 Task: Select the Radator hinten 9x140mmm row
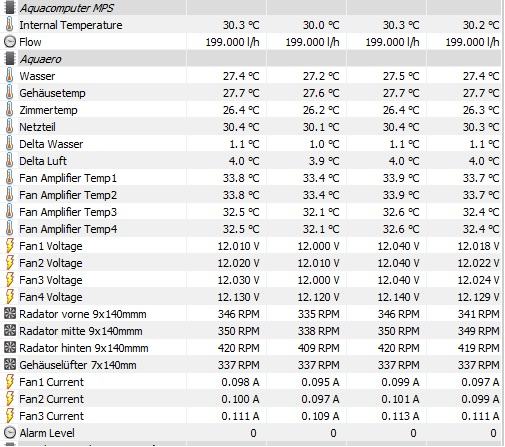click(253, 348)
